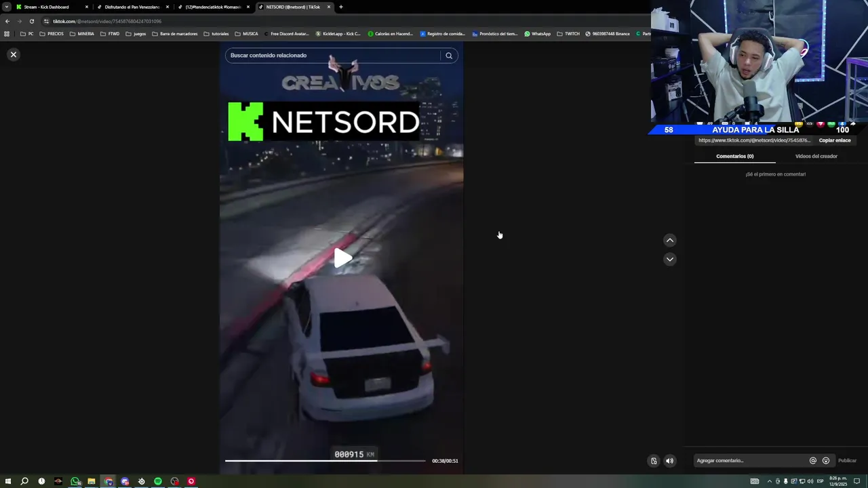Open the '9603987448 Binance' bookmark

coord(608,34)
